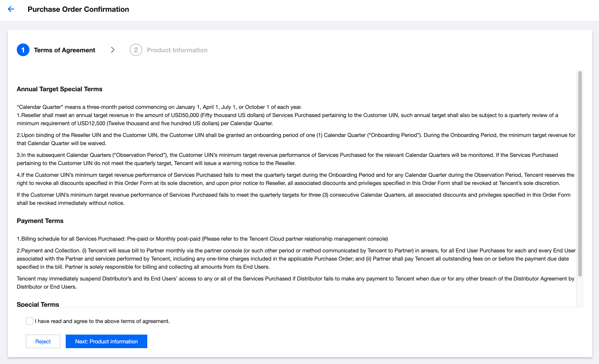Tick the agree to terms checkbox
This screenshot has width=599, height=364.
coord(29,321)
